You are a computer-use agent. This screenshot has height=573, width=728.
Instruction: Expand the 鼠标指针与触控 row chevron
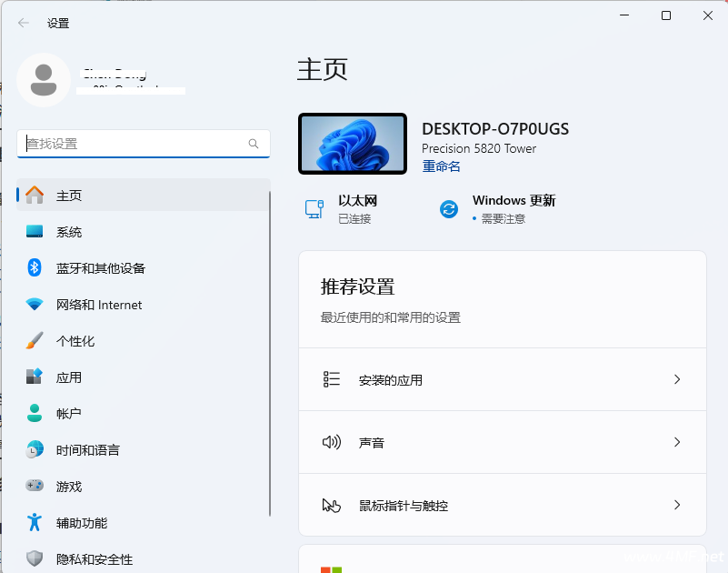(x=677, y=506)
